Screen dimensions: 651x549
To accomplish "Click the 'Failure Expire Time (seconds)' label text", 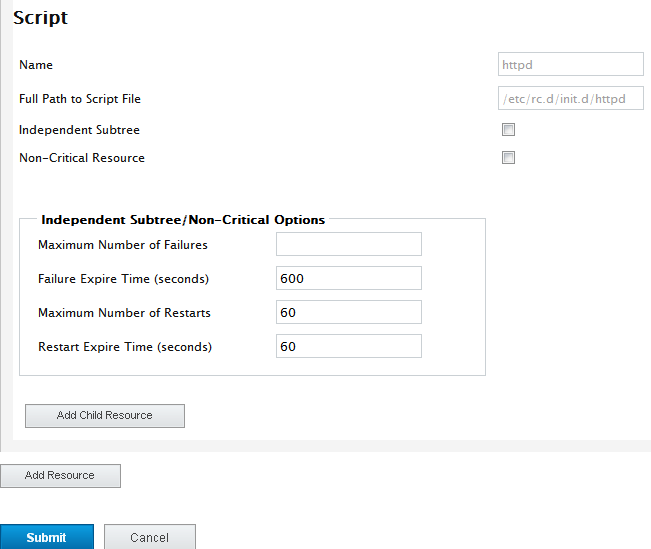I will click(x=123, y=279).
